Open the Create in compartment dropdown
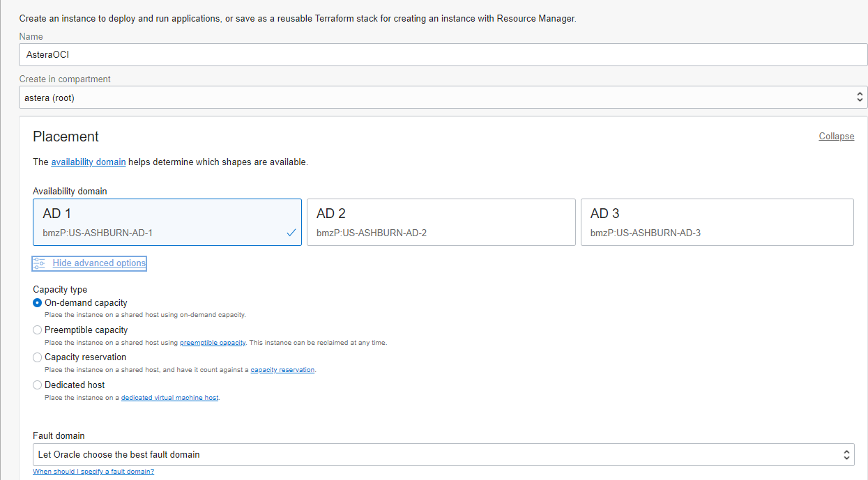Screen dimensions: 868x480 coord(443,98)
